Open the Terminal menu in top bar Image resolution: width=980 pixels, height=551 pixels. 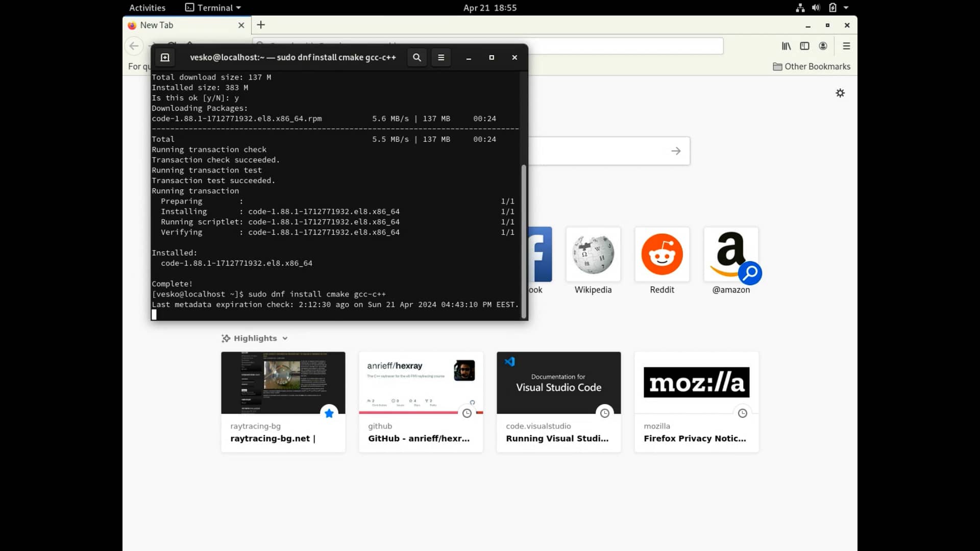pyautogui.click(x=212, y=8)
